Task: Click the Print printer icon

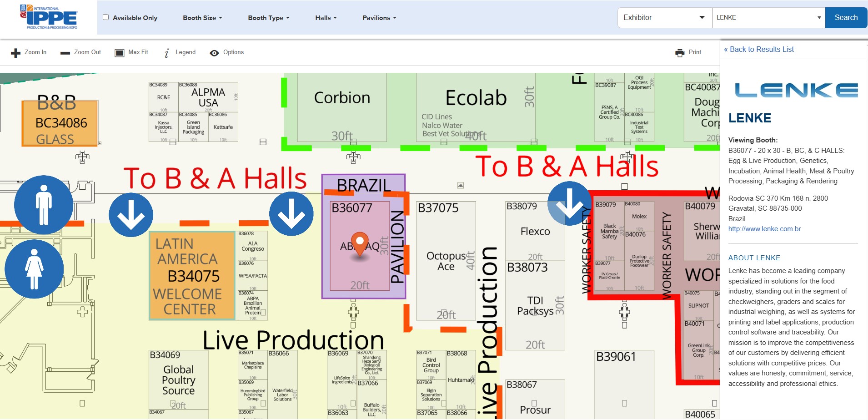Action: click(680, 53)
